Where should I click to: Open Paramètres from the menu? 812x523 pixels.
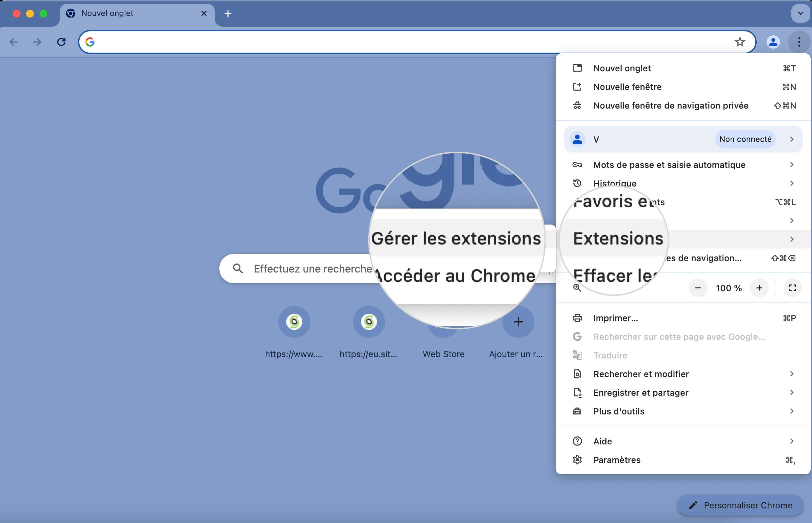coord(683,460)
